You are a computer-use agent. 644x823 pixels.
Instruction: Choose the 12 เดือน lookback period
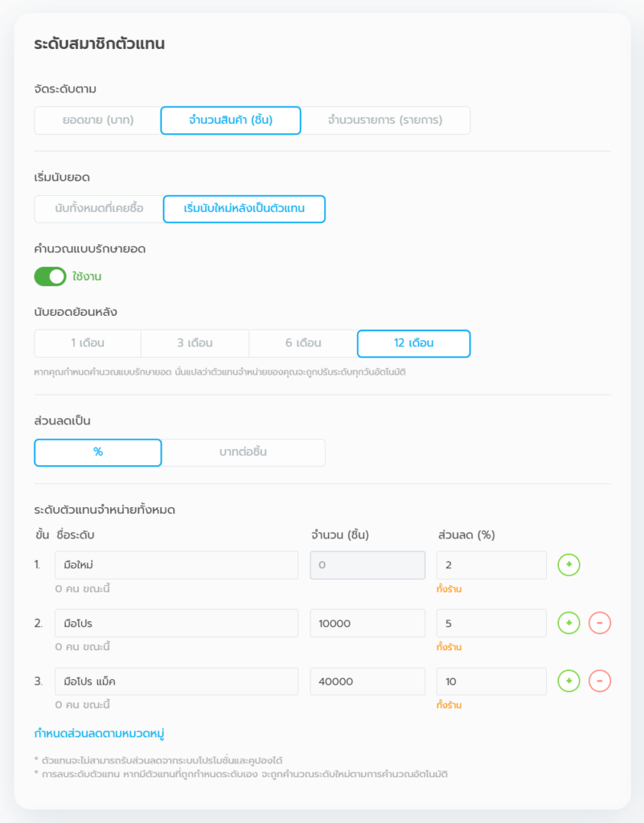413,343
